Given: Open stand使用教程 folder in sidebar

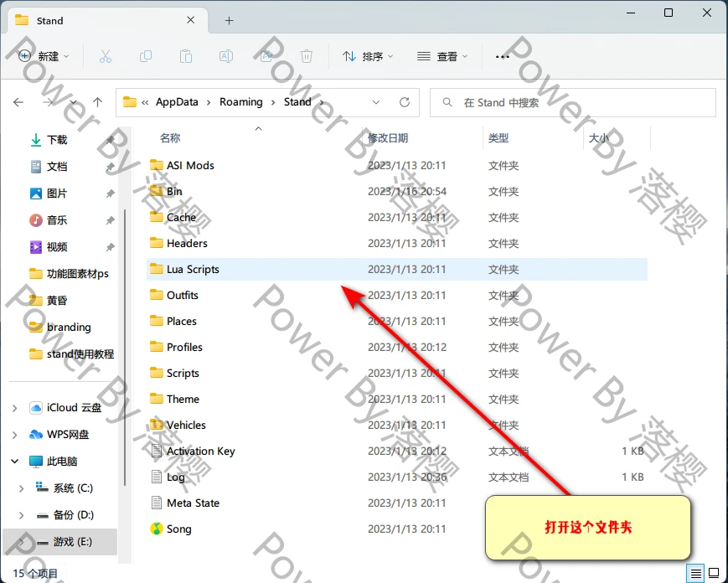Looking at the screenshot, I should coord(80,354).
